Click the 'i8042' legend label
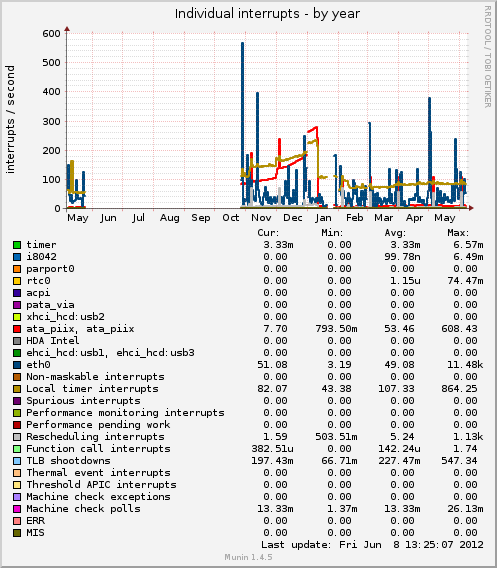Viewport: 497px width, 568px height. point(41,257)
